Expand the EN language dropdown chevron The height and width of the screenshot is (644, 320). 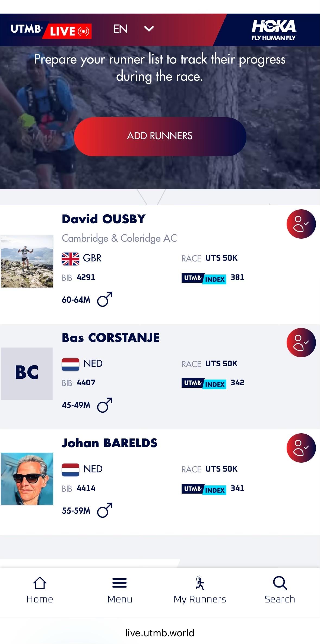point(149,29)
